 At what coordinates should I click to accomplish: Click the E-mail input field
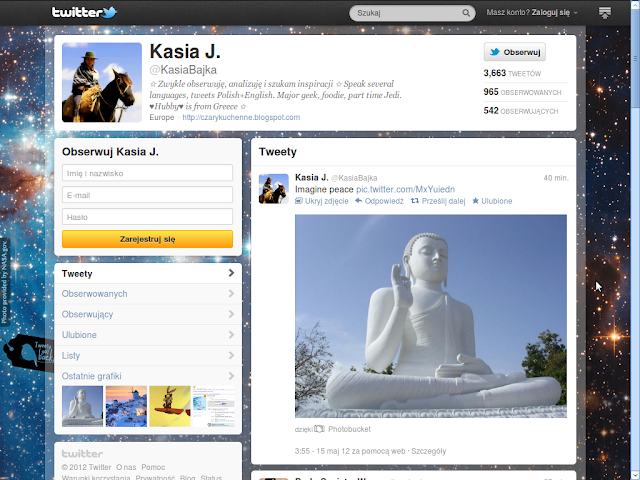click(147, 195)
